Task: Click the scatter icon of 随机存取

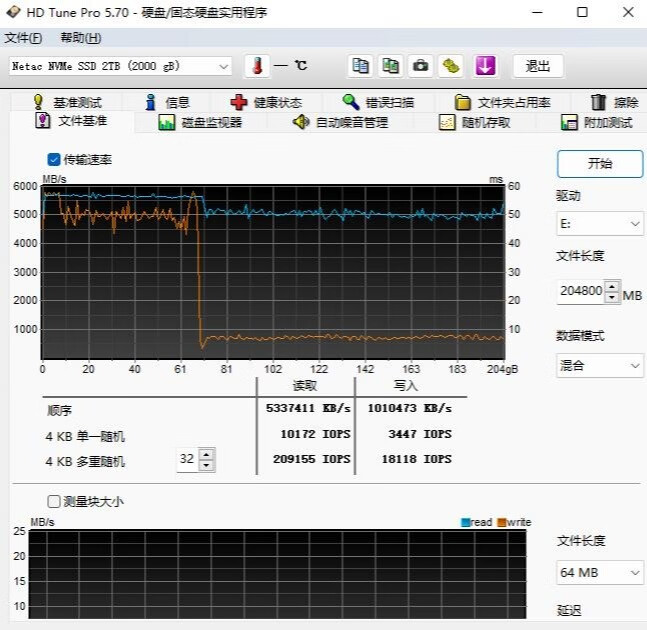Action: tap(447, 123)
